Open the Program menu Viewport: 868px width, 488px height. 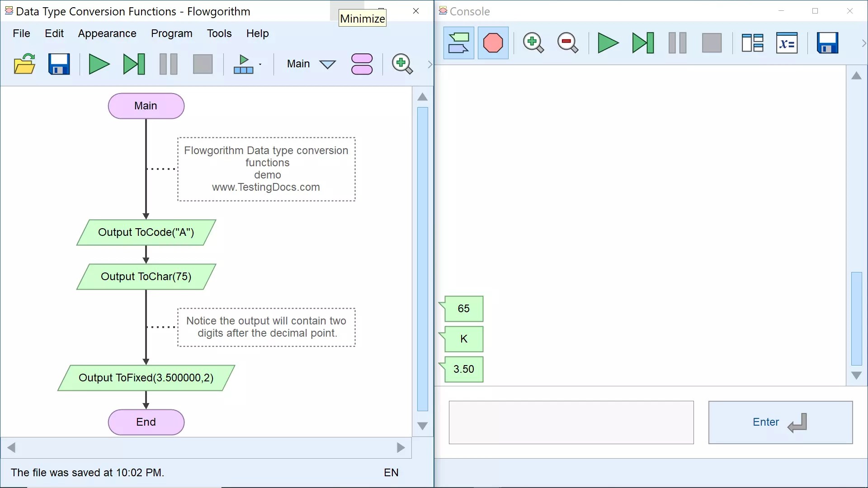pos(171,33)
